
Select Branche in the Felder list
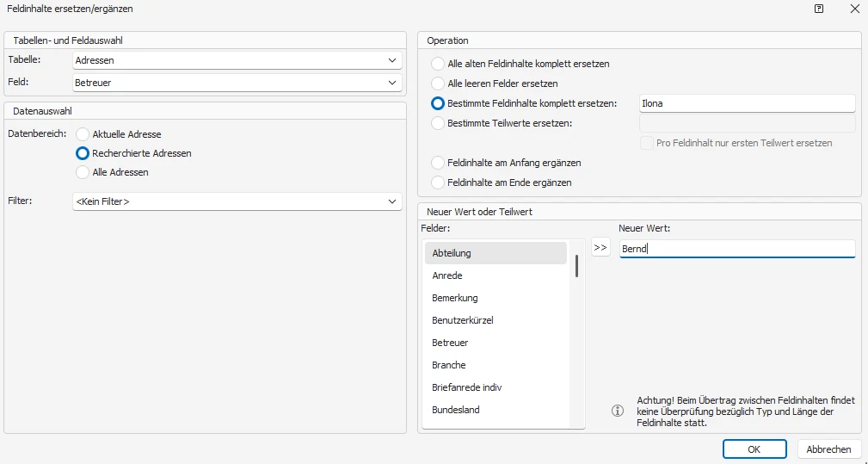pyautogui.click(x=496, y=365)
